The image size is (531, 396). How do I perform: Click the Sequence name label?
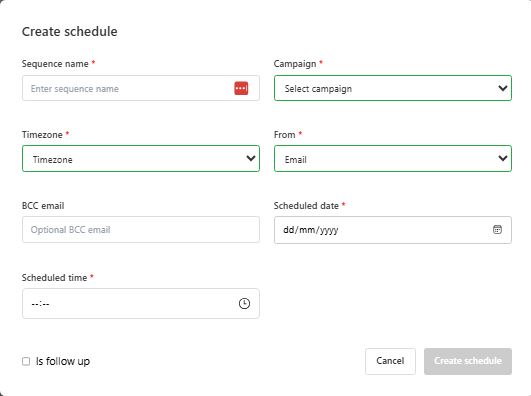(x=55, y=64)
